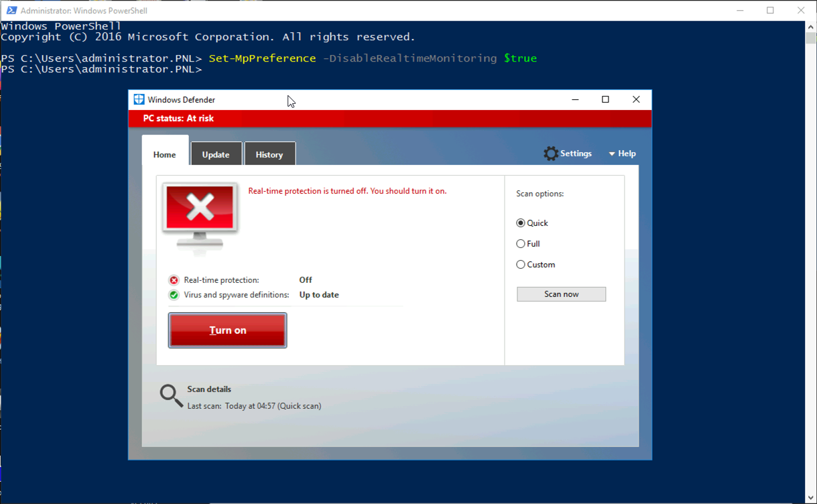Click the scrollbar up arrow
The image size is (817, 504).
point(810,25)
